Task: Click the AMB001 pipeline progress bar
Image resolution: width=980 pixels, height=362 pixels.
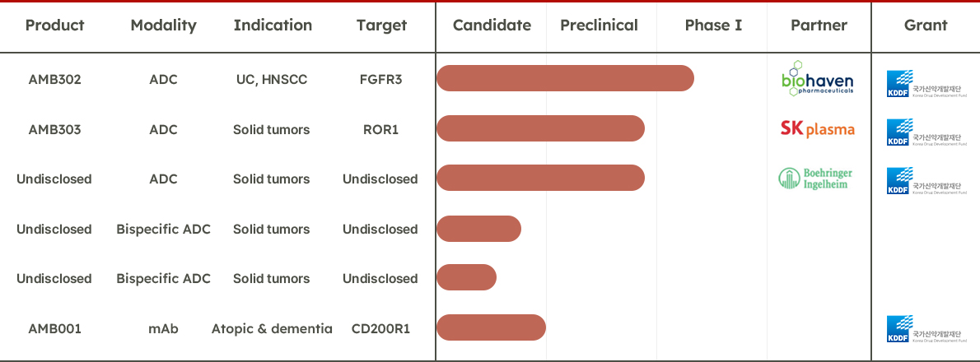Action: coord(491,327)
